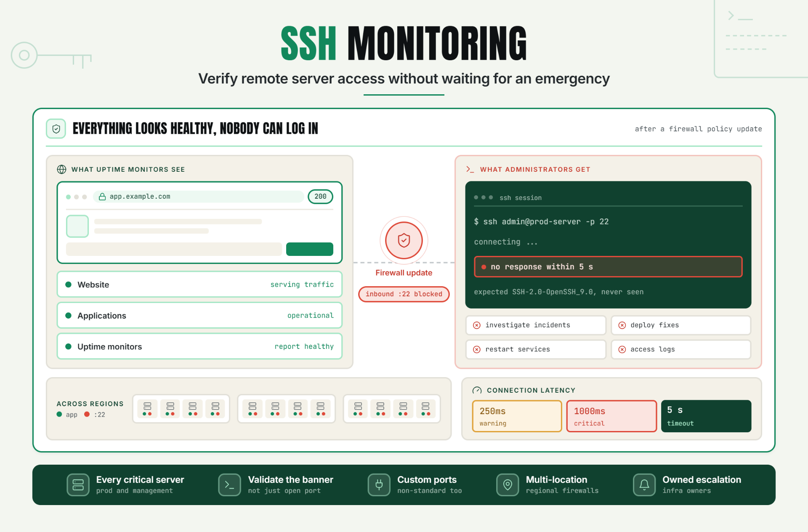Screen dimensions: 808x532
Task: Click the x icon next to deploy fixes
Action: coord(622,325)
